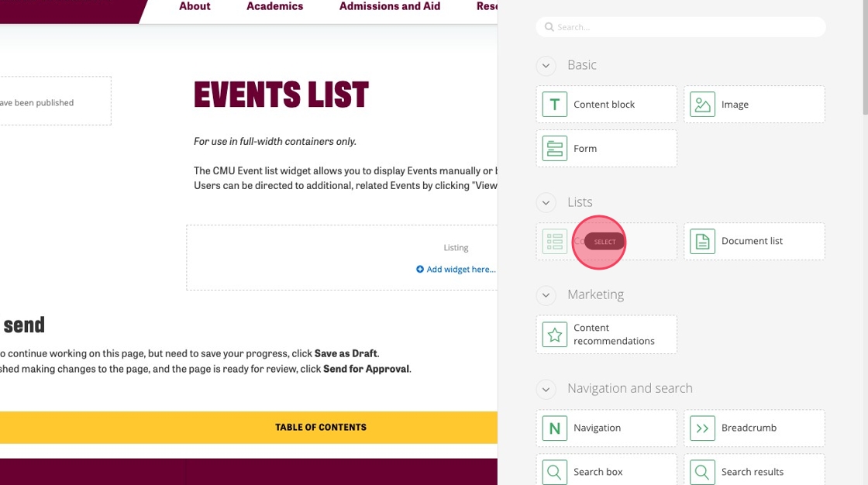This screenshot has width=868, height=485.
Task: Collapse the Marketing widgets section
Action: [x=546, y=295]
